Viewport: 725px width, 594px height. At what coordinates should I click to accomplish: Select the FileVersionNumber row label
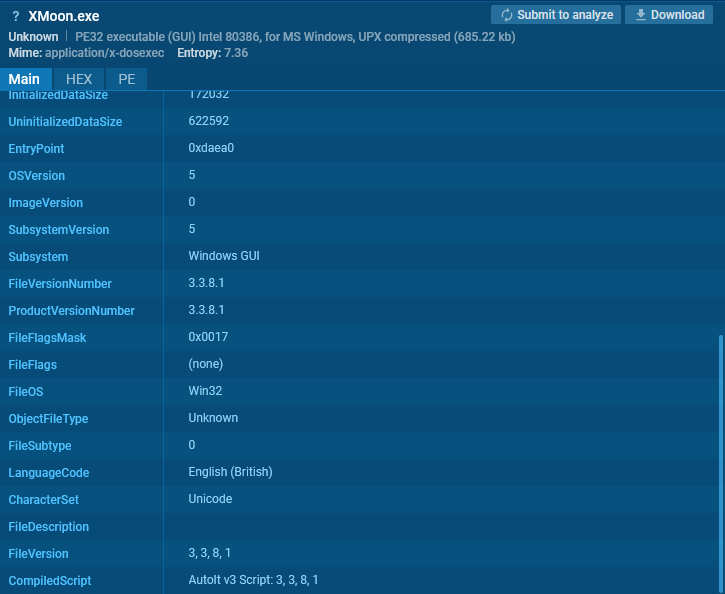tap(60, 284)
